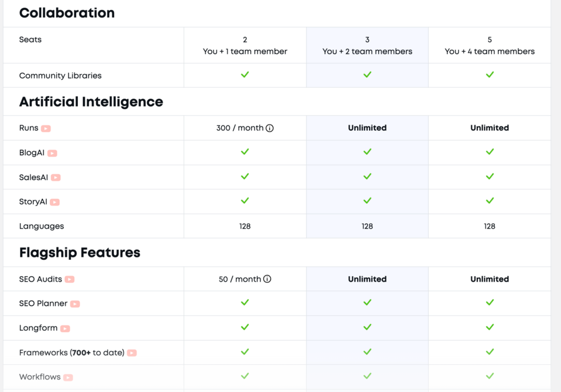
Task: Select the Flagship Features heading
Action: (79, 252)
